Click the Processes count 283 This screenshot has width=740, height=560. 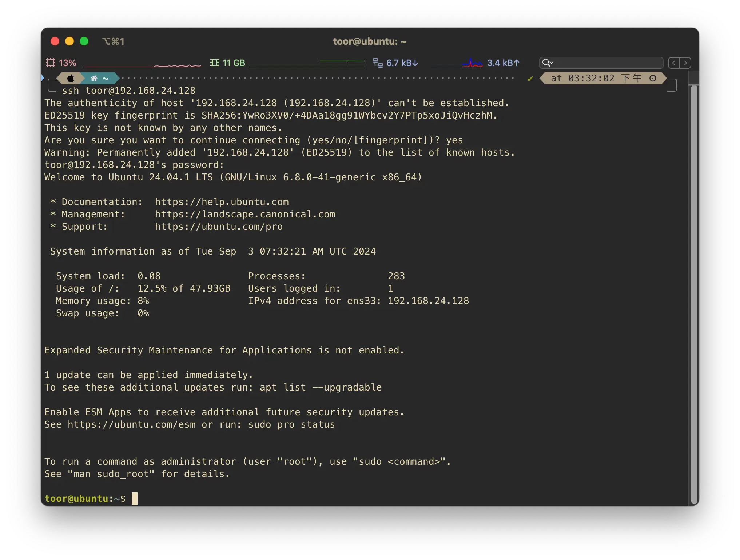tap(396, 276)
